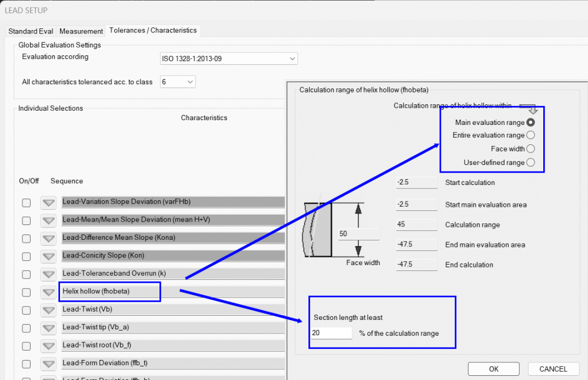
Task: Choose the User-defined range option
Action: [530, 163]
